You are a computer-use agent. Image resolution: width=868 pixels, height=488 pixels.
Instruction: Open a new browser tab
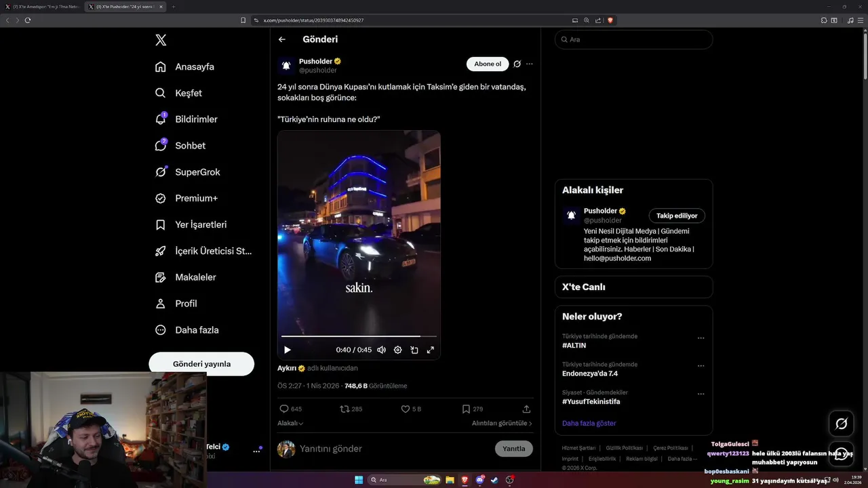click(x=174, y=6)
